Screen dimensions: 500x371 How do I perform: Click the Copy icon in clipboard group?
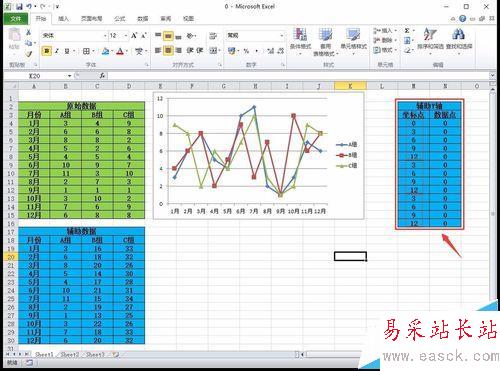point(28,43)
